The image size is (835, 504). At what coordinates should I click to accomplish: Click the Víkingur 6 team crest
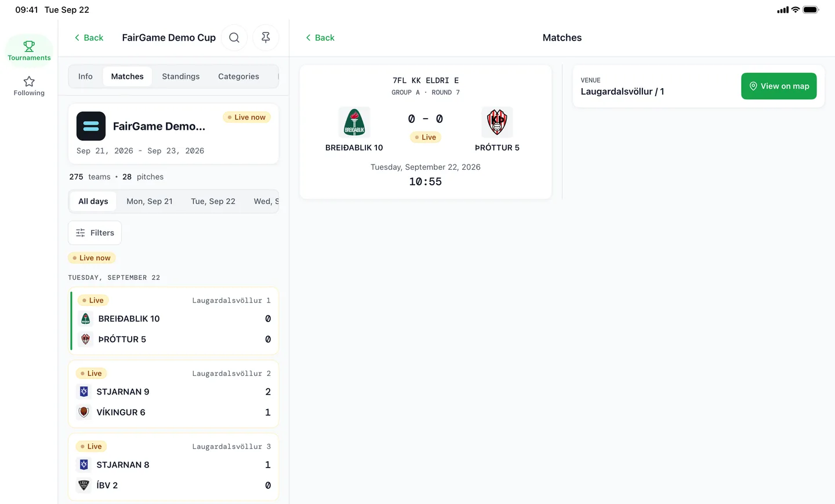point(84,412)
